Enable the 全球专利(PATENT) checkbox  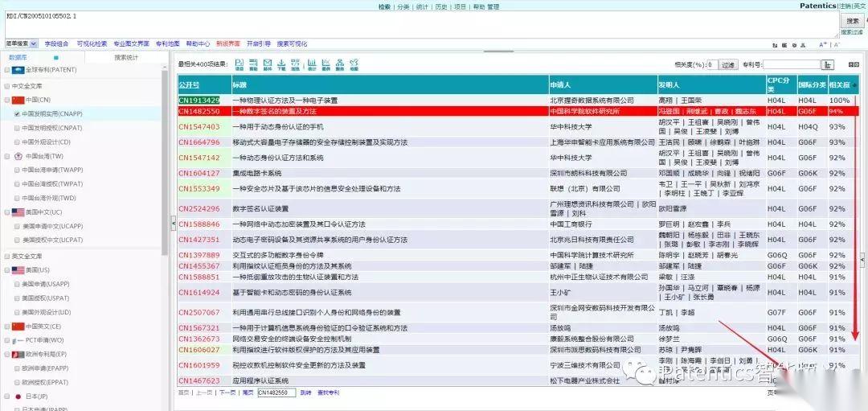7,70
